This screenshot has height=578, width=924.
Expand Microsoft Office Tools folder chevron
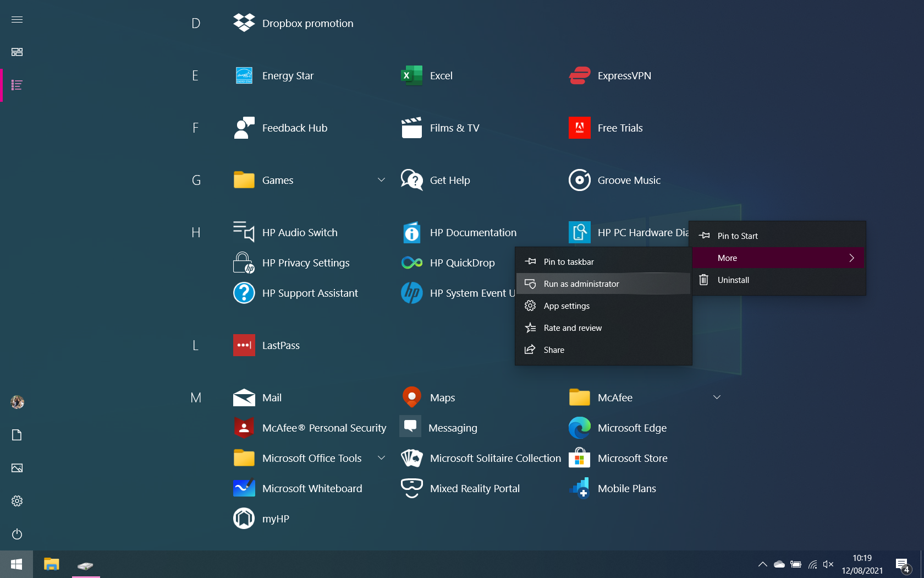point(381,458)
